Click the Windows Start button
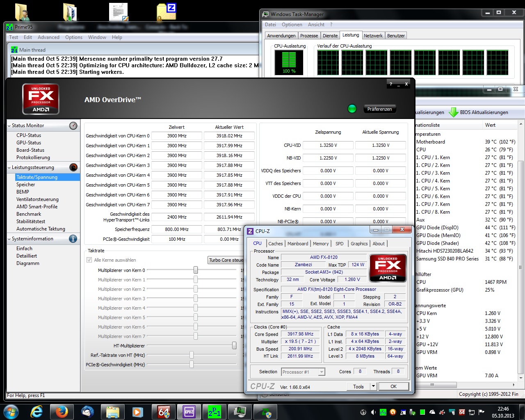 click(11, 412)
